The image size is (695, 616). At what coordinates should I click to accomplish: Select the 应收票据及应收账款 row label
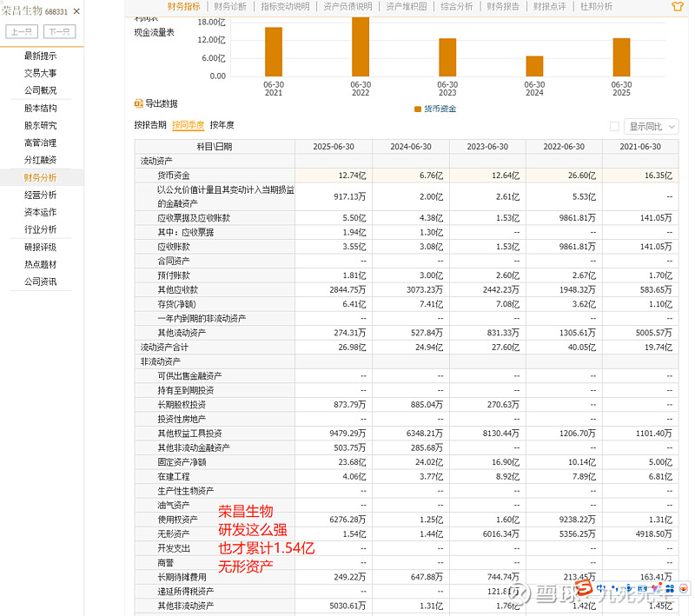(x=194, y=218)
